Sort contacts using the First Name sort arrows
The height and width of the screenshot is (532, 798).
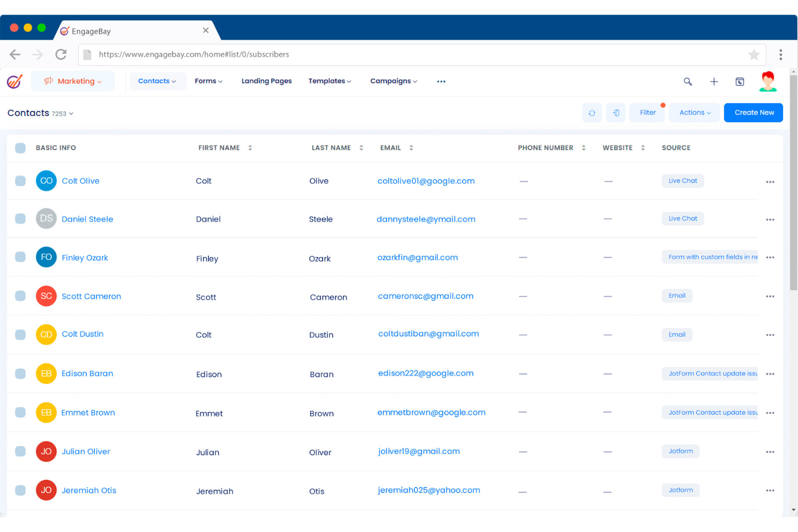pyautogui.click(x=249, y=147)
